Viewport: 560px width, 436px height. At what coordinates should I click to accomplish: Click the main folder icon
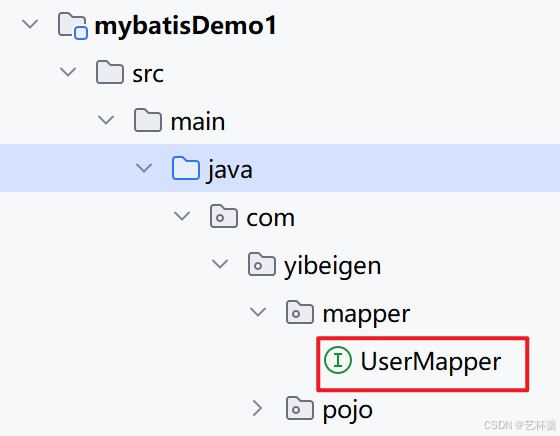[x=148, y=120]
